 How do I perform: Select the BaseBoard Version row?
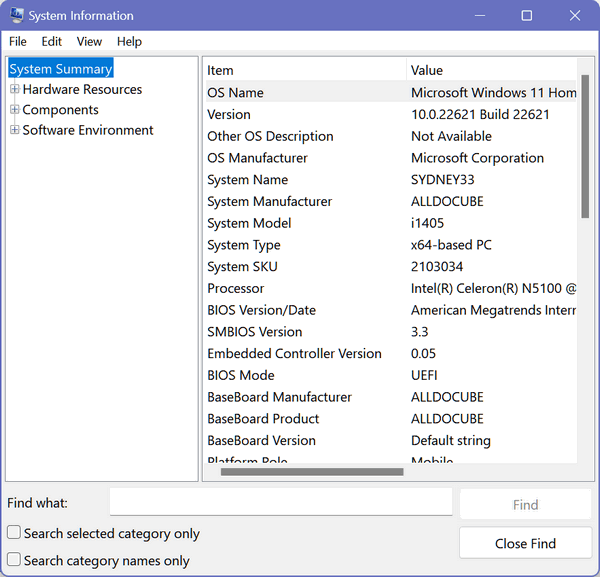pyautogui.click(x=391, y=440)
